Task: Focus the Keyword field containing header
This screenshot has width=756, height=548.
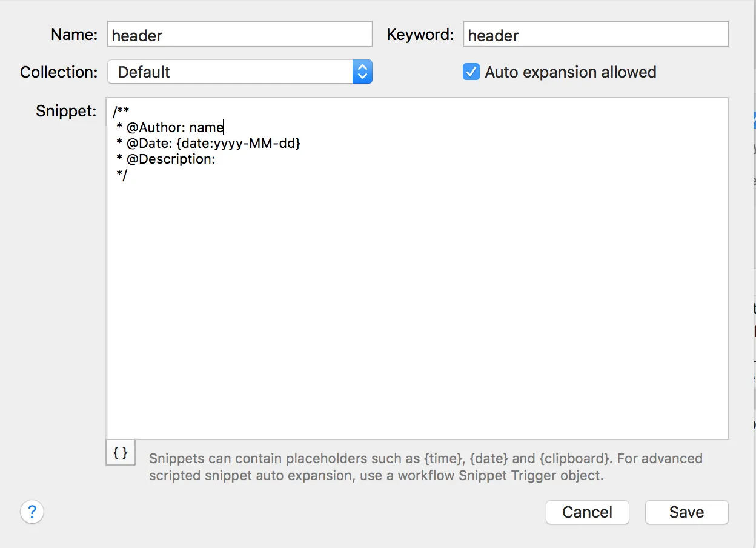Action: click(596, 35)
